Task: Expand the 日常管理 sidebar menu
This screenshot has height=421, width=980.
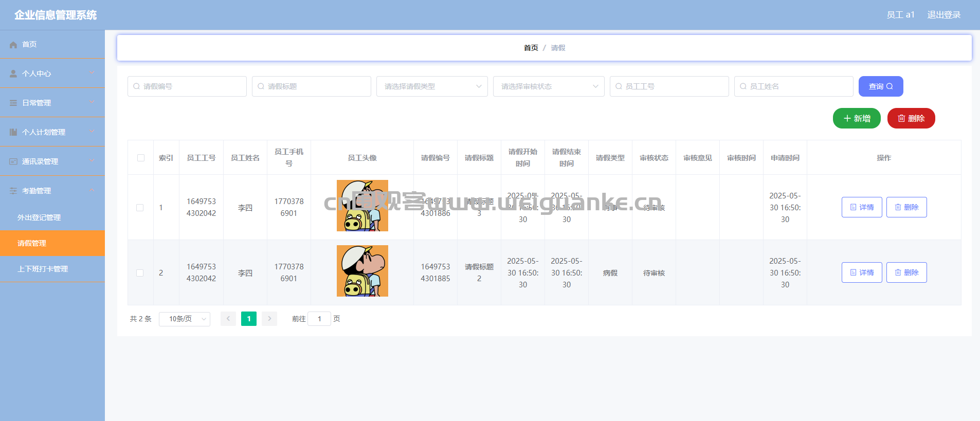Action: [x=52, y=103]
